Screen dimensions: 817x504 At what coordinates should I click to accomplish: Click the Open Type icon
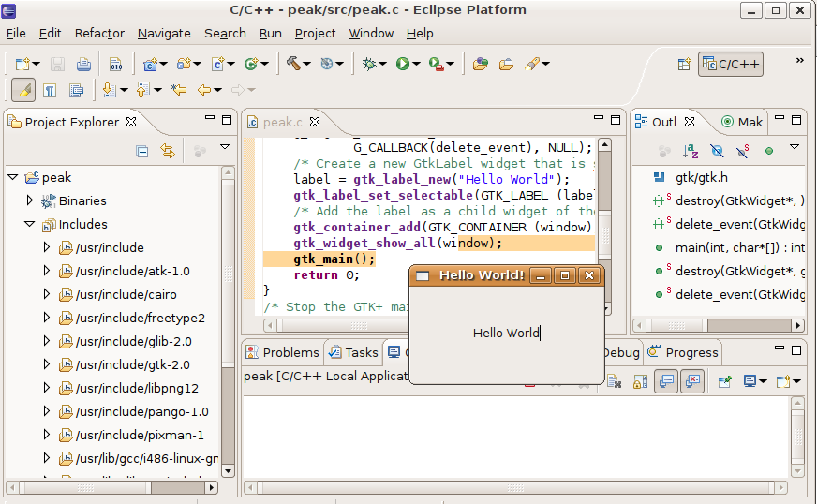[x=481, y=64]
